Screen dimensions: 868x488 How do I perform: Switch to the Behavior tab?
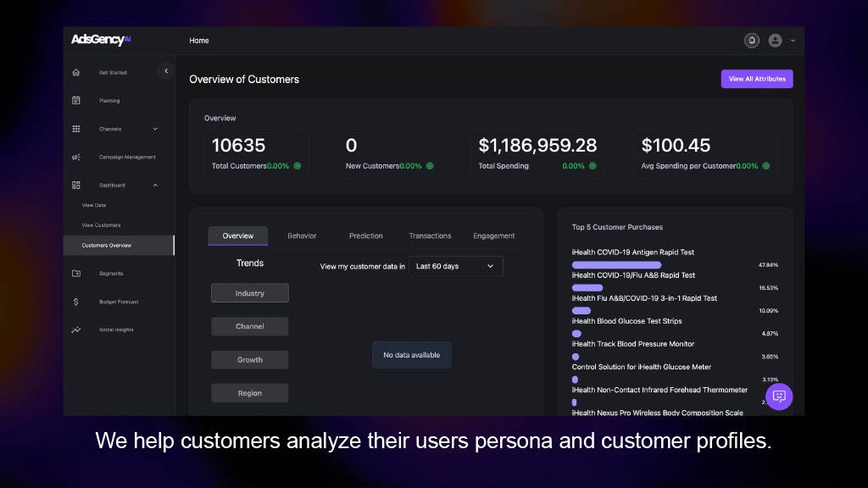click(302, 236)
